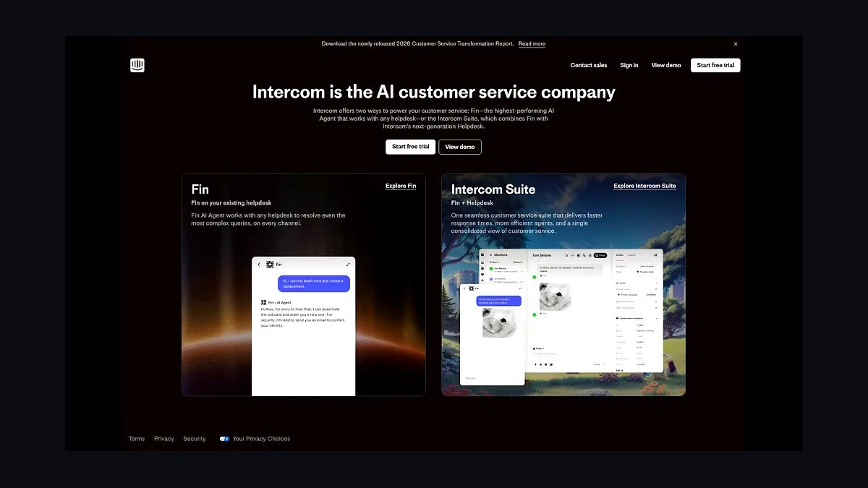This screenshot has height=488, width=868.
Task: Click the Fin logo in Fin card chat header
Action: click(x=270, y=265)
